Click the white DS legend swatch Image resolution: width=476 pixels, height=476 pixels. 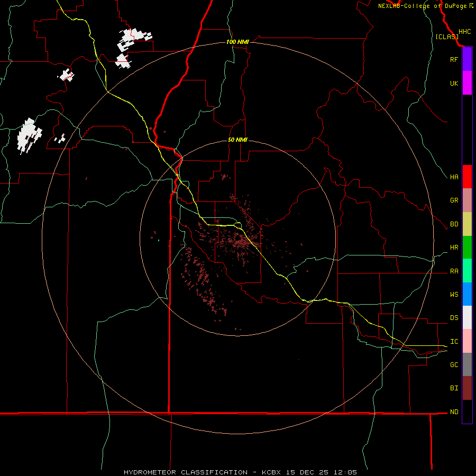(467, 317)
